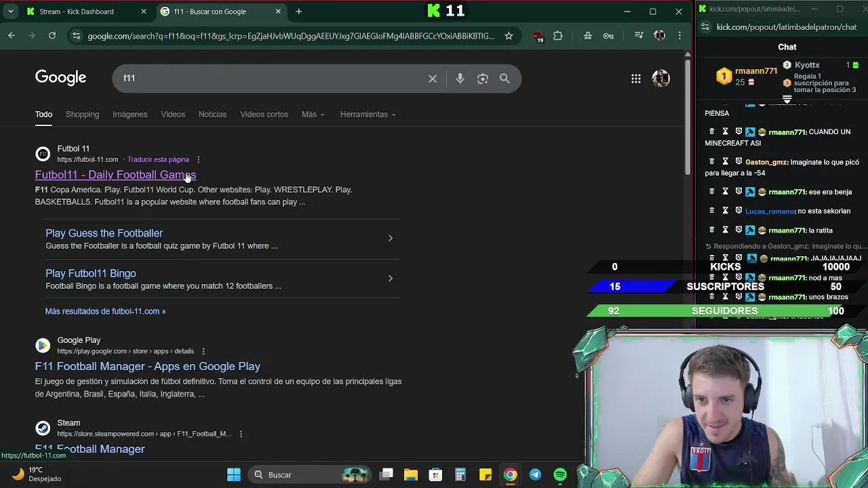The height and width of the screenshot is (488, 868).
Task: Click Google logo to go home
Action: coord(61,78)
